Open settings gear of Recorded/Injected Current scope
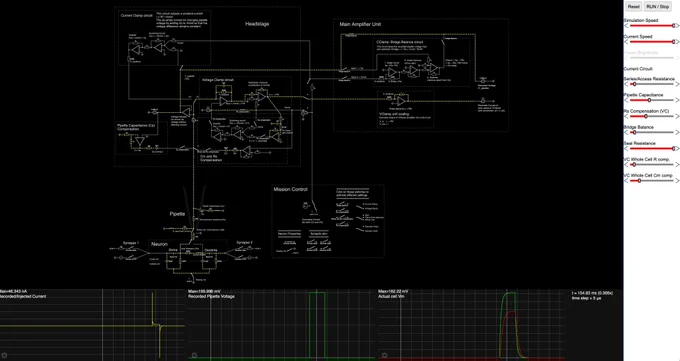The image size is (680, 361). [4, 355]
